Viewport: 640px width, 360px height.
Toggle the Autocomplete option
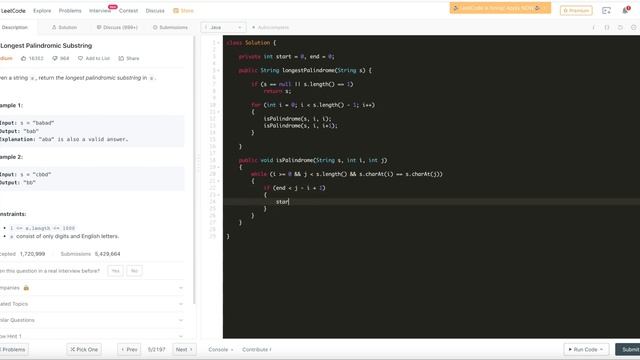point(270,27)
